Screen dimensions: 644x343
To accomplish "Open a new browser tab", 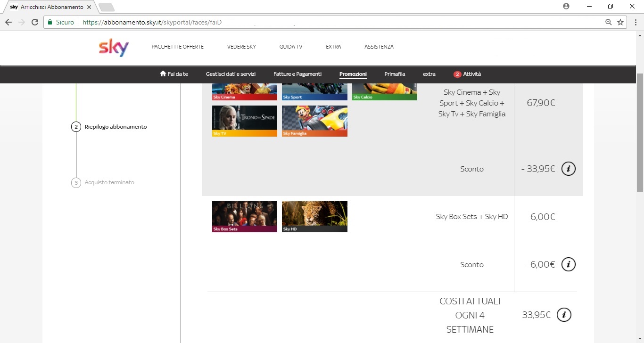I will (107, 8).
